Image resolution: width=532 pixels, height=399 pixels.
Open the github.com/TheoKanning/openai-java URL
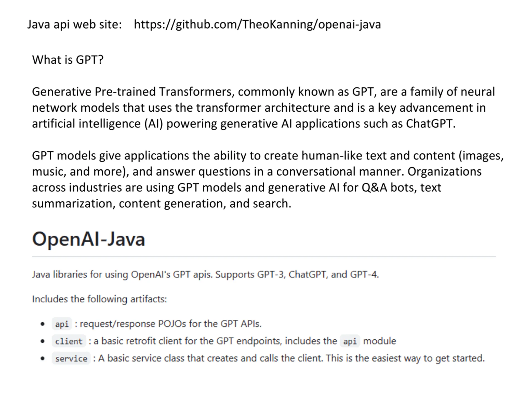(x=257, y=25)
